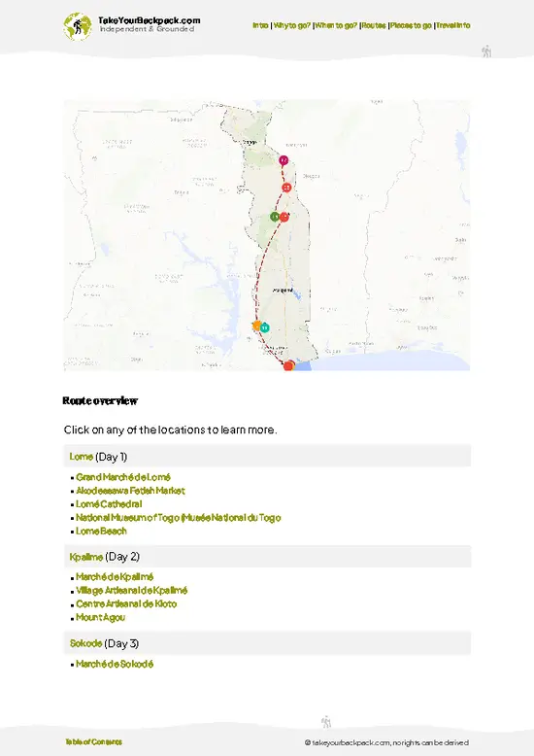This screenshot has height=756, width=534.
Task: Select the orange map marker
Action: click(x=257, y=326)
